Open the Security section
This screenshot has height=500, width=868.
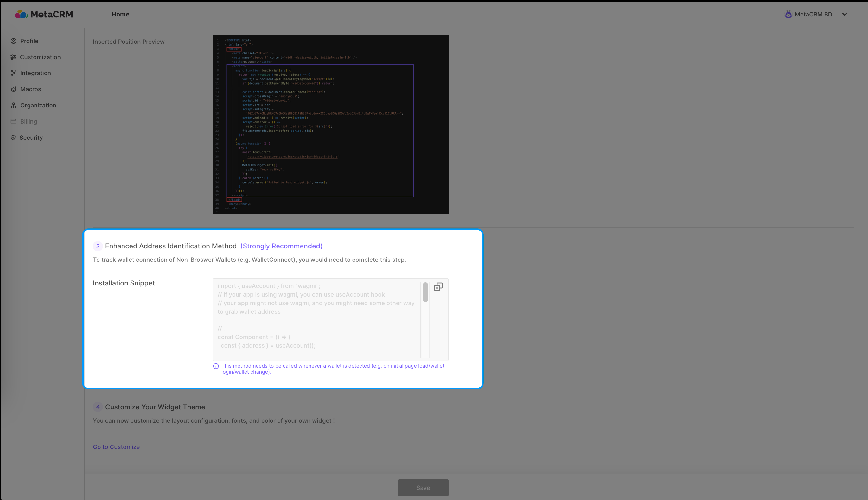pyautogui.click(x=31, y=138)
